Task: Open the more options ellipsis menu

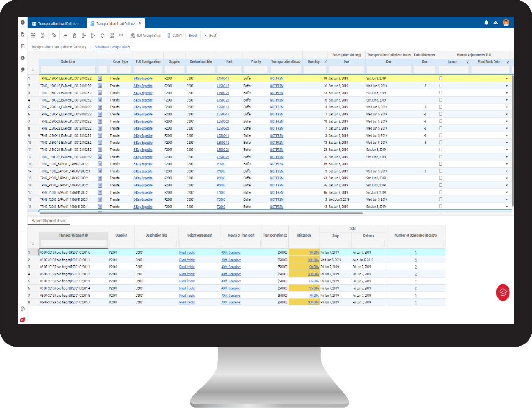Action: coord(121,35)
